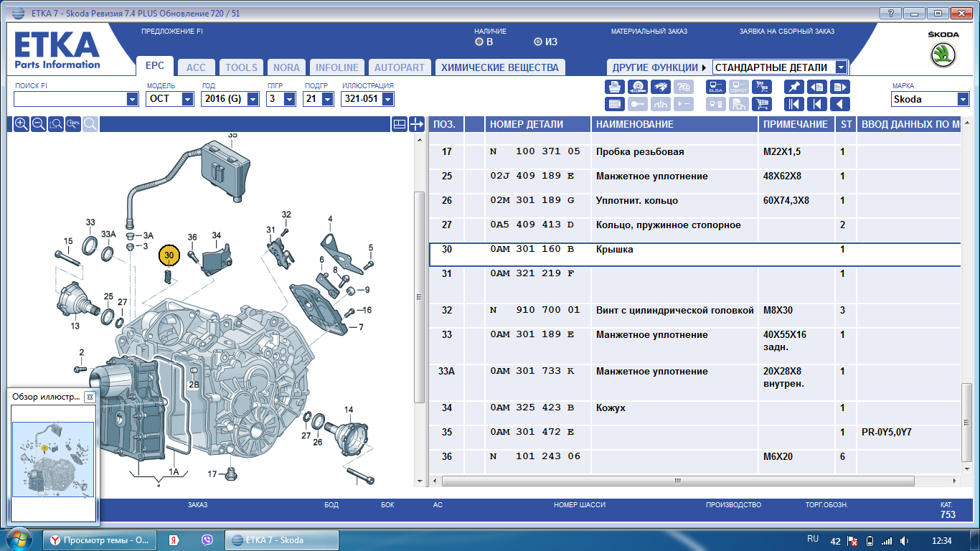This screenshot has width=980, height=551.
Task: Click ETKA 7 - Skoda taskbar button
Action: coord(282,540)
